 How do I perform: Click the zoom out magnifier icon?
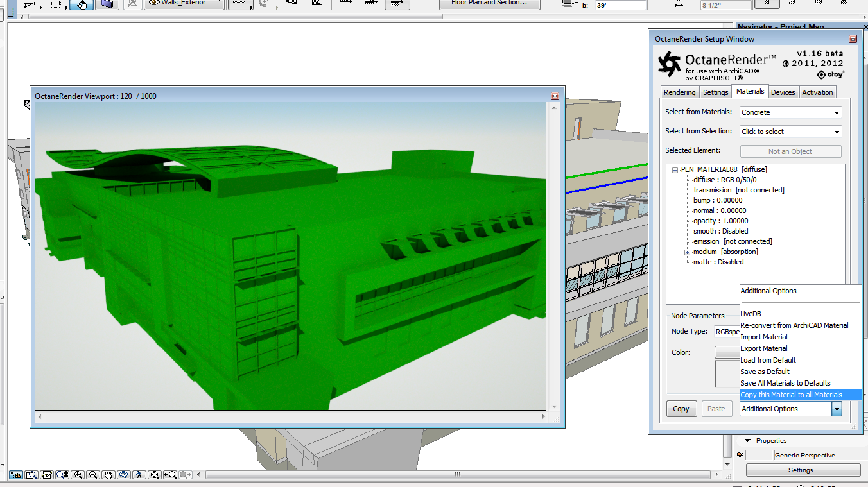pyautogui.click(x=94, y=475)
